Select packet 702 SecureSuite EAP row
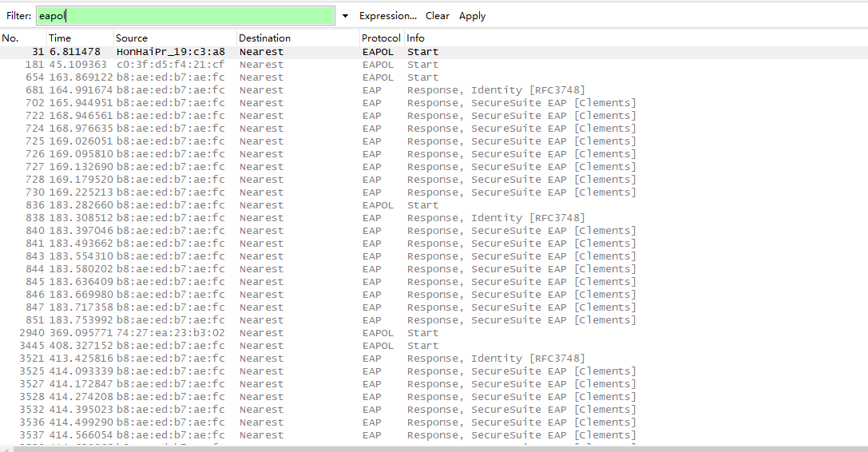The width and height of the screenshot is (868, 452). tap(240, 103)
